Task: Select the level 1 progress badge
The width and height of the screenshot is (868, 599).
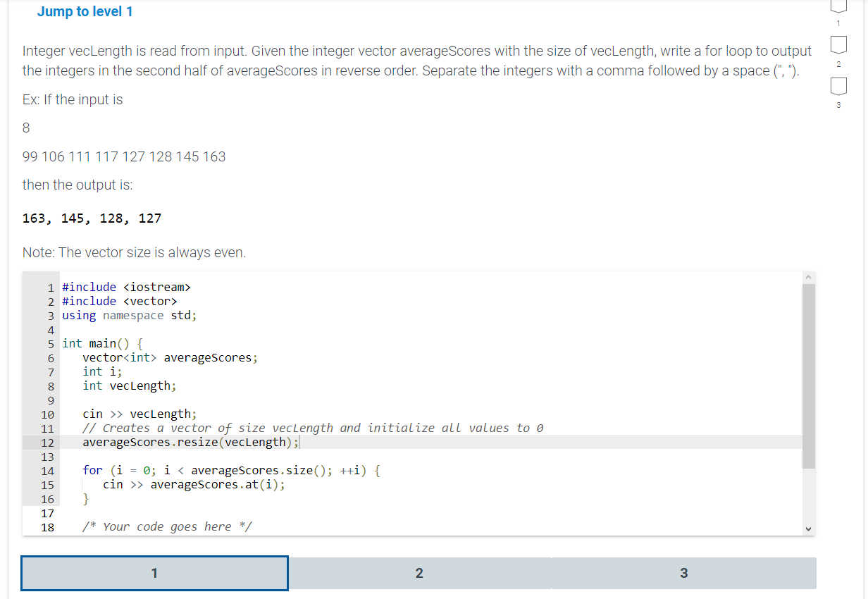Action: click(838, 7)
